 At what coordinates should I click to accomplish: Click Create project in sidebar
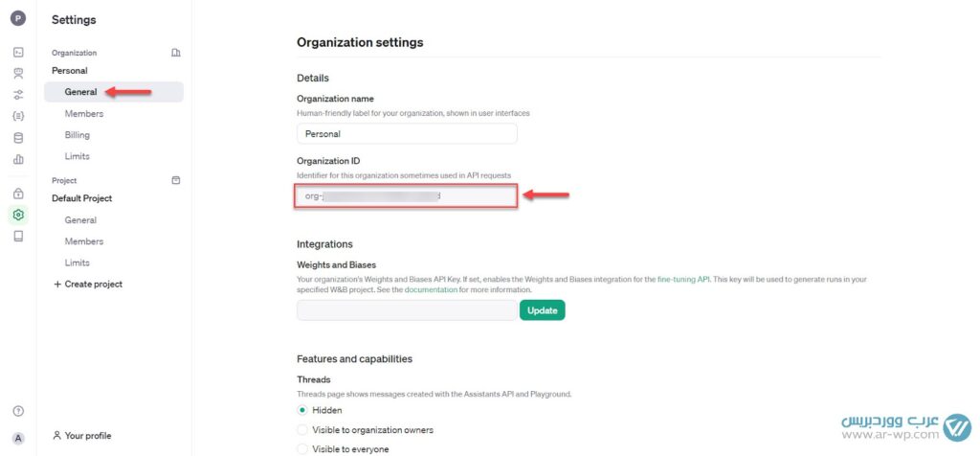88,285
